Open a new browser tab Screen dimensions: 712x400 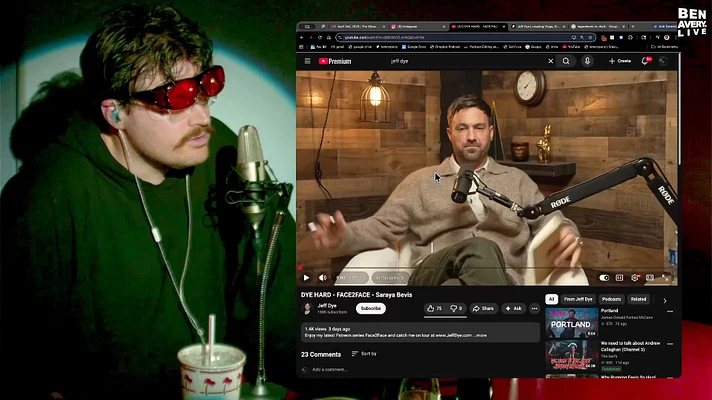click(633, 26)
